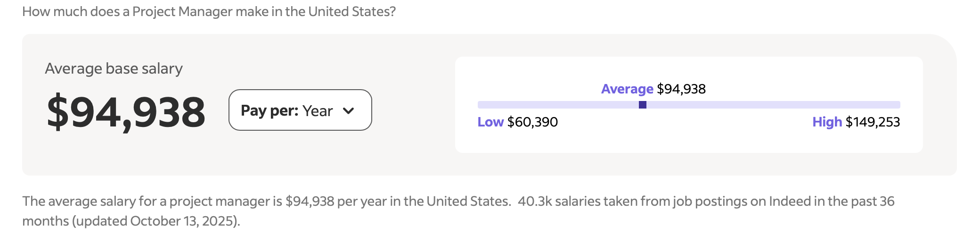This screenshot has width=980, height=252.
Task: Click the $149,253 high salary value
Action: point(873,122)
